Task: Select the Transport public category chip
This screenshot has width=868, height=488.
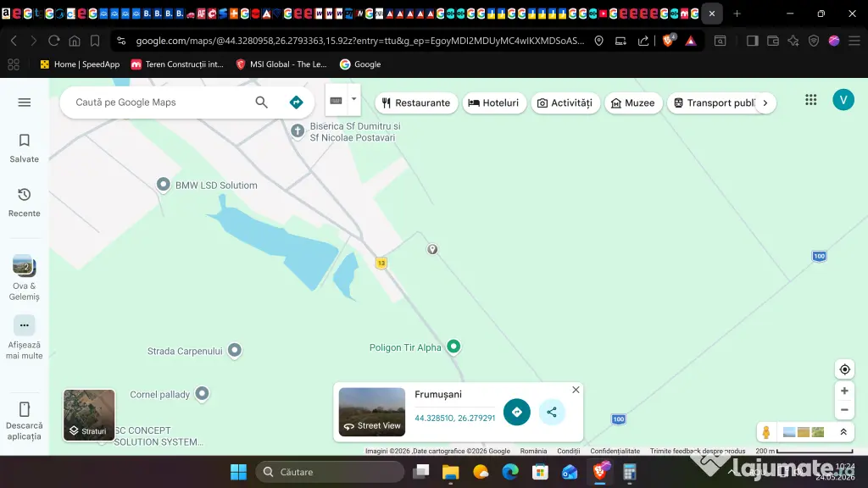Action: 714,103
